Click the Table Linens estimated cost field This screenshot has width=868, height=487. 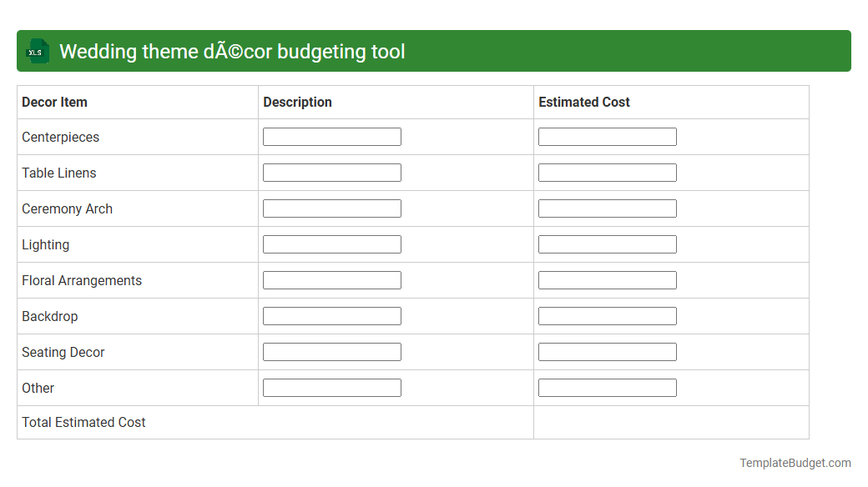coord(608,172)
